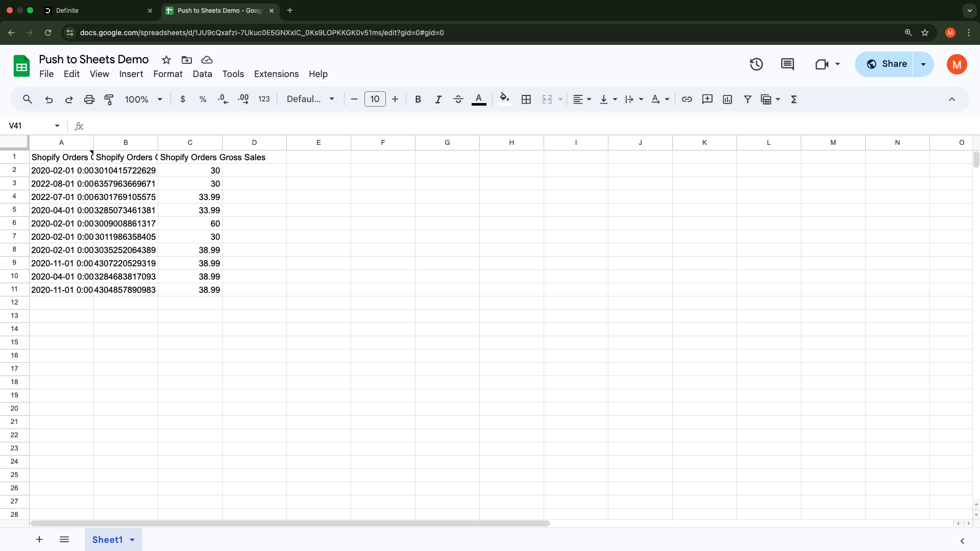The image size is (980, 551).
Task: Open the Extensions menu
Action: tap(277, 74)
